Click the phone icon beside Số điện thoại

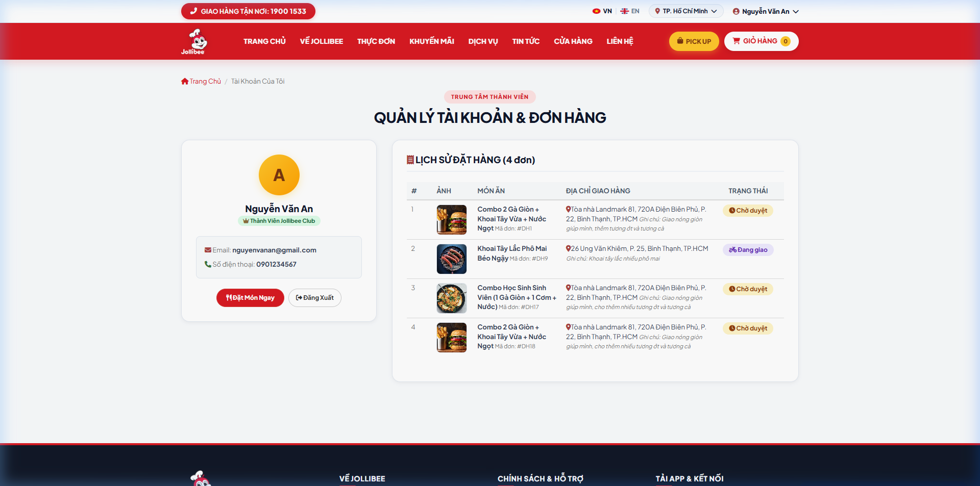pos(208,265)
